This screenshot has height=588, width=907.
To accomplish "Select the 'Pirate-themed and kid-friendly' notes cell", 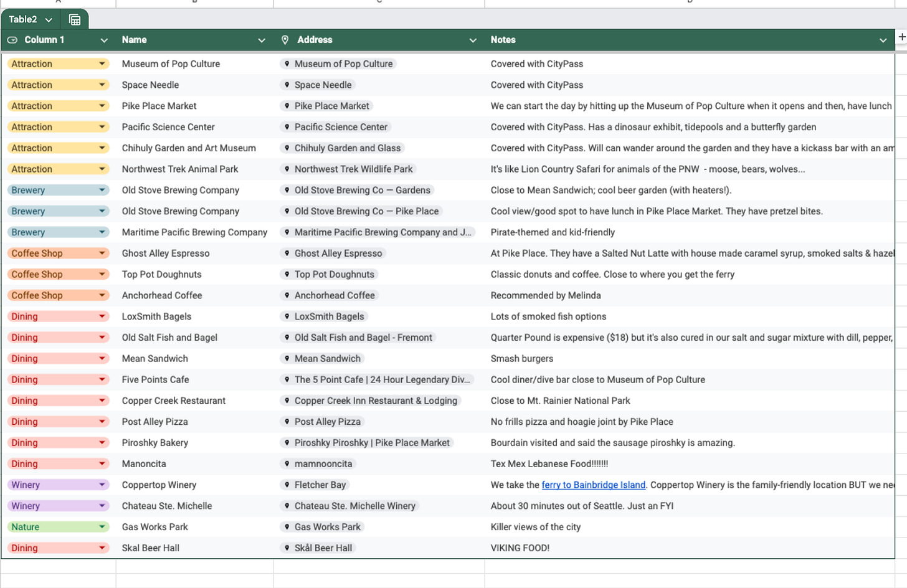I will [x=690, y=232].
